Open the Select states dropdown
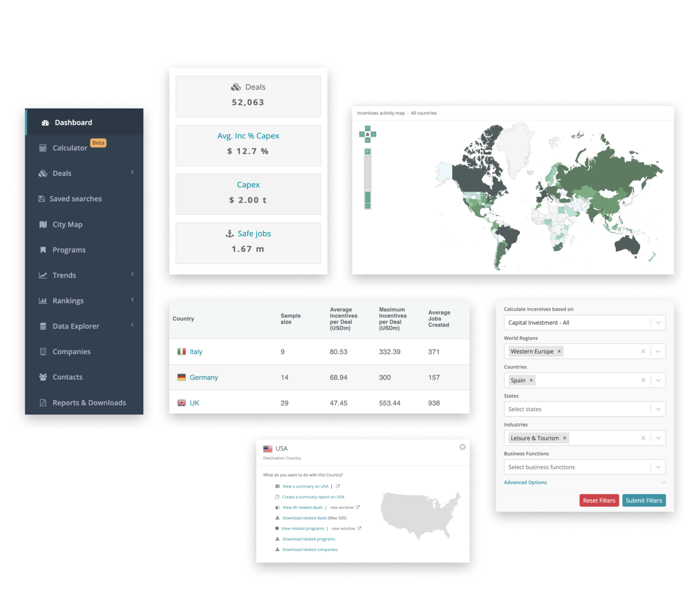The width and height of the screenshot is (700, 610). (x=658, y=408)
